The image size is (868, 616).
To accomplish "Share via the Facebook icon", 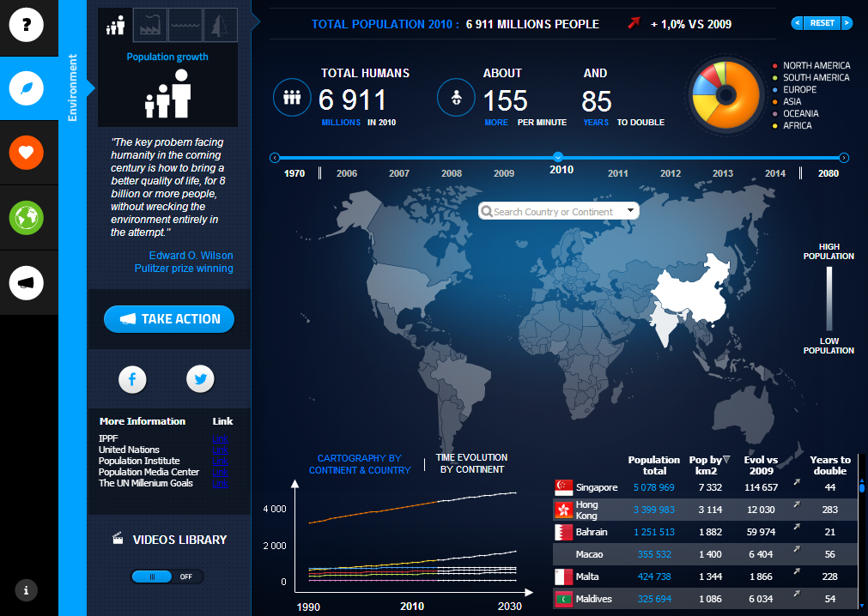I will [132, 378].
